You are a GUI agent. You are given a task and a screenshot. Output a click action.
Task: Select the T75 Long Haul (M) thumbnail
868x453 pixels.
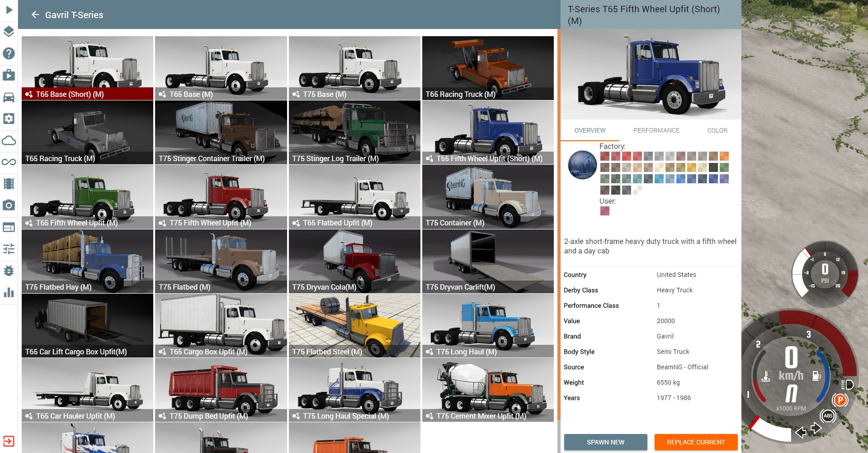[488, 325]
